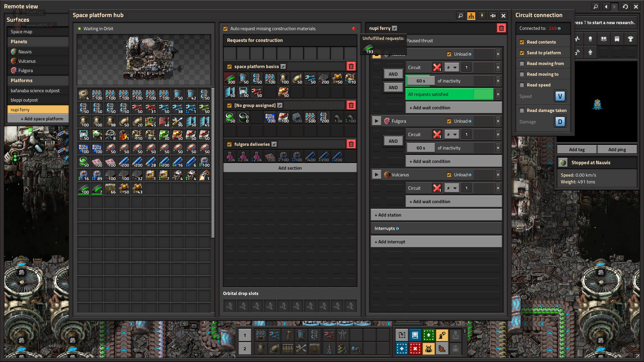Delete the fulgora deliveries section

pos(351,144)
